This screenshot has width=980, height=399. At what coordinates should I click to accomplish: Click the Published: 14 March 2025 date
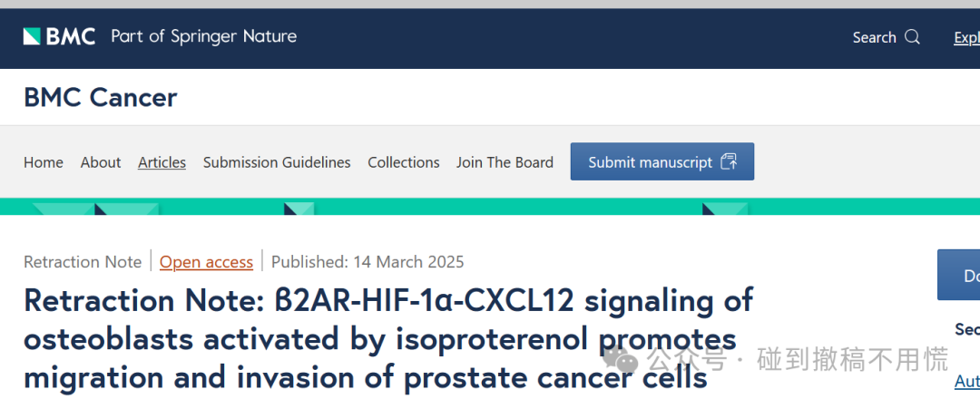pos(367,262)
